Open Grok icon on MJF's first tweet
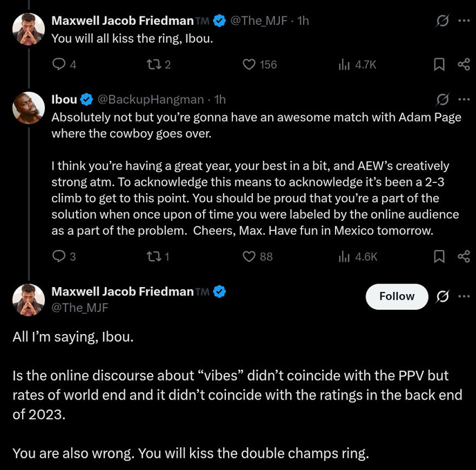The width and height of the screenshot is (476, 470). [x=442, y=21]
